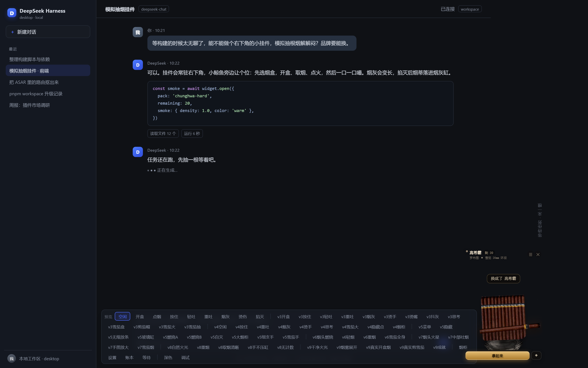Choose the 掐灭 preview state
Image resolution: width=588 pixels, height=368 pixels.
(260, 316)
